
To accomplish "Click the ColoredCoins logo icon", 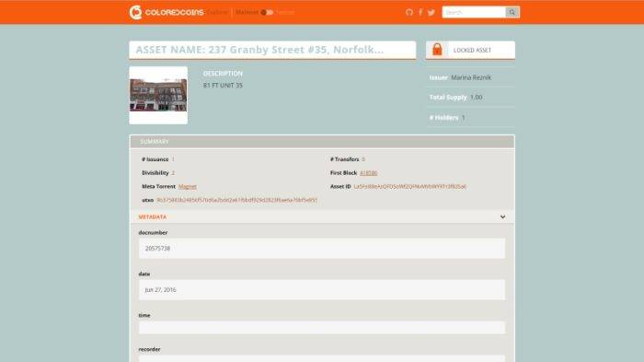I will tap(135, 12).
